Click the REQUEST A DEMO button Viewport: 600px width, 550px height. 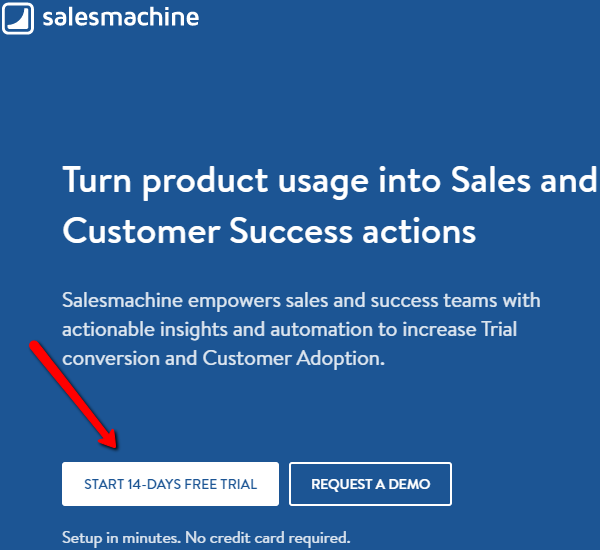pos(370,484)
